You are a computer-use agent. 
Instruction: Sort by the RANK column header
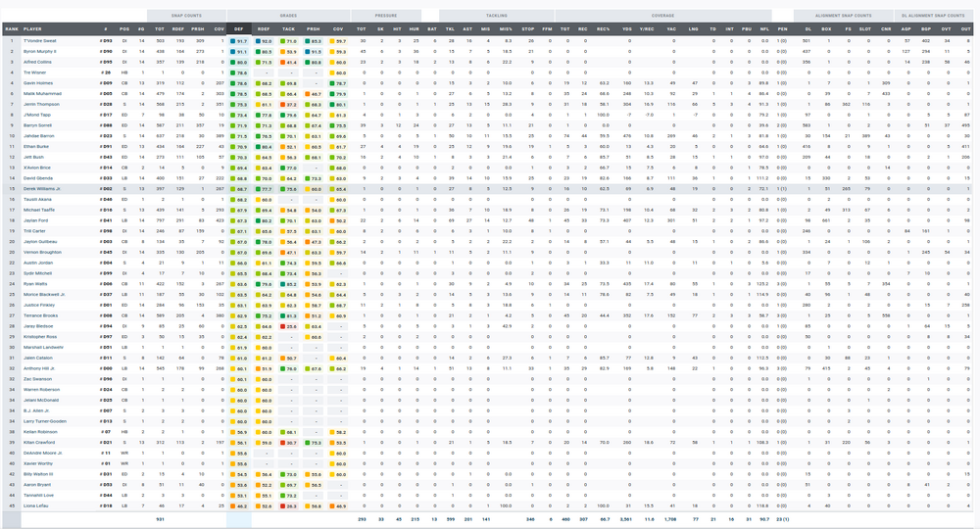[x=11, y=29]
